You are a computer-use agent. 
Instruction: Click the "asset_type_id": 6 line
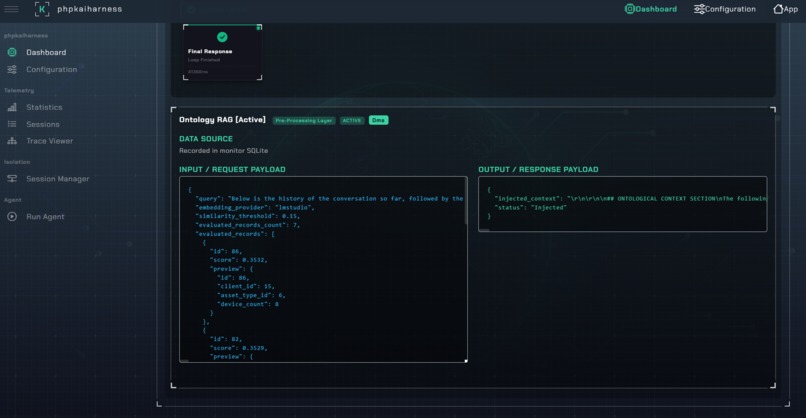[x=251, y=295]
